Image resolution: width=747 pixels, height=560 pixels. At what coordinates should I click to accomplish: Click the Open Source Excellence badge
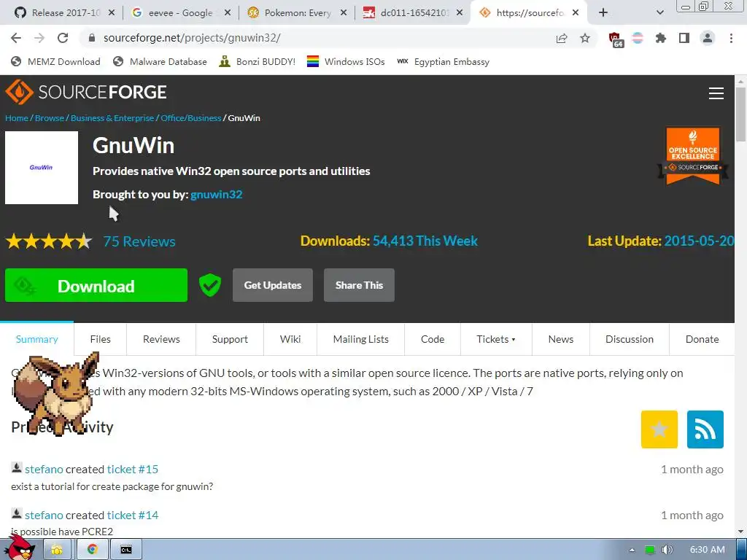[x=693, y=155]
